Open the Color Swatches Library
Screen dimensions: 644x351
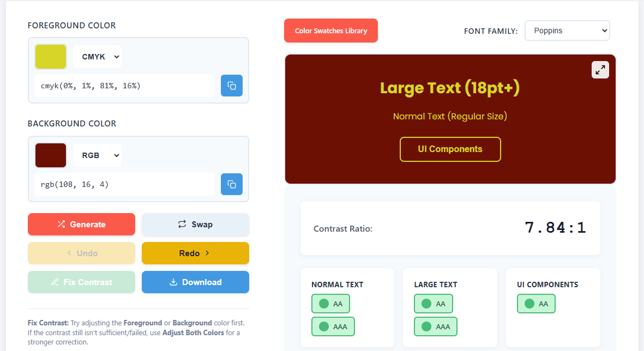(330, 31)
